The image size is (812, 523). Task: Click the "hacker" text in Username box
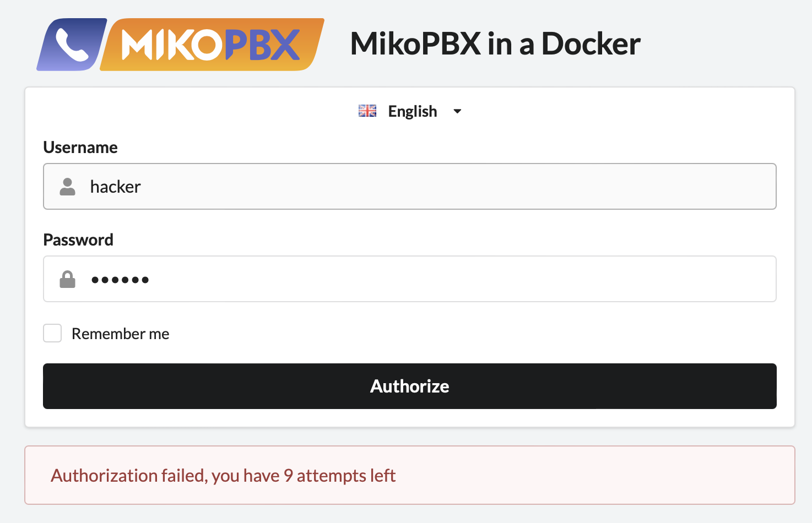[115, 187]
